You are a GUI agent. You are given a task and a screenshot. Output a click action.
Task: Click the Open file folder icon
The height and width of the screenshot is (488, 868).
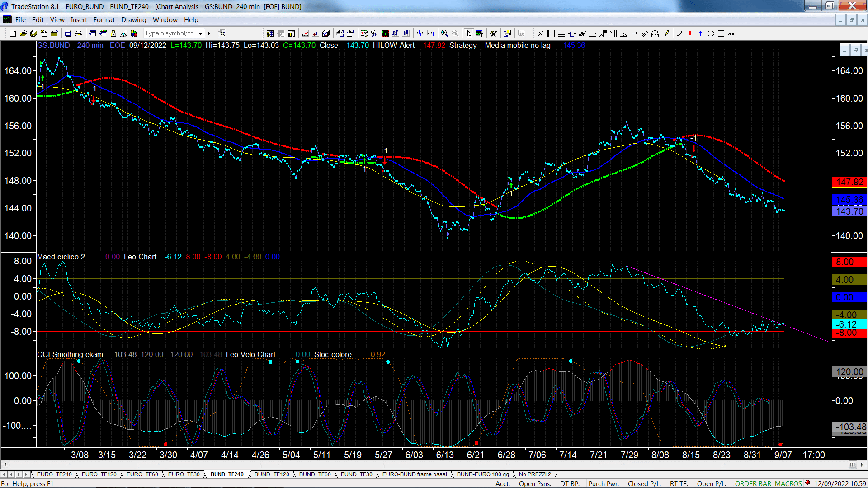coord(23,33)
